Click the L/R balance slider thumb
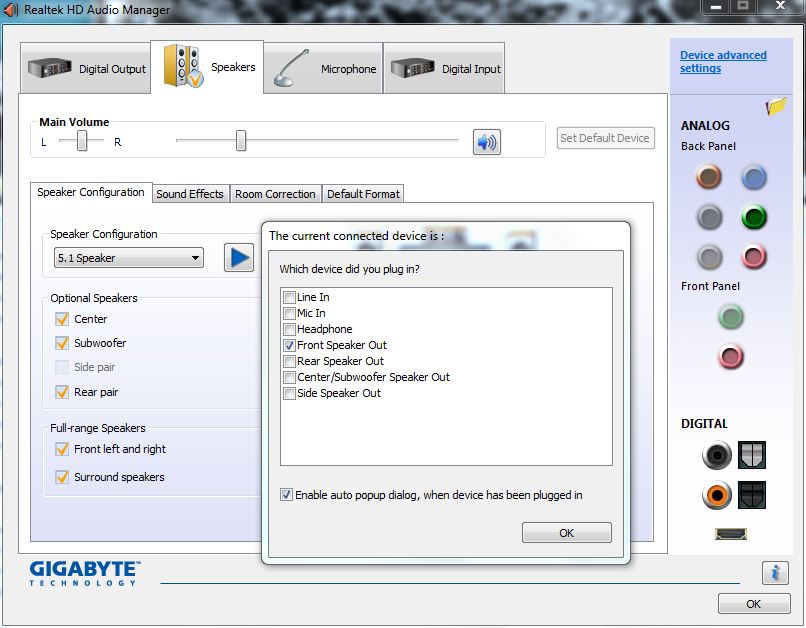The width and height of the screenshot is (806, 628). coord(82,141)
